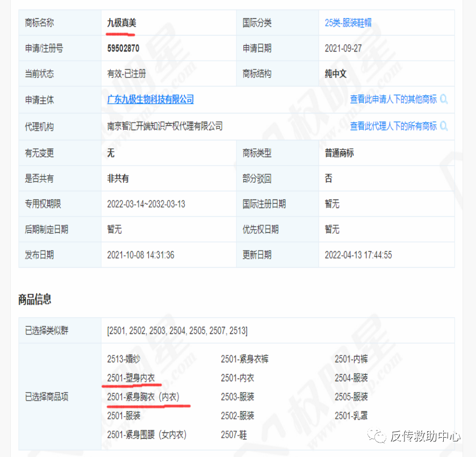Select status value 有效-已注册
The height and width of the screenshot is (457, 476).
[125, 74]
